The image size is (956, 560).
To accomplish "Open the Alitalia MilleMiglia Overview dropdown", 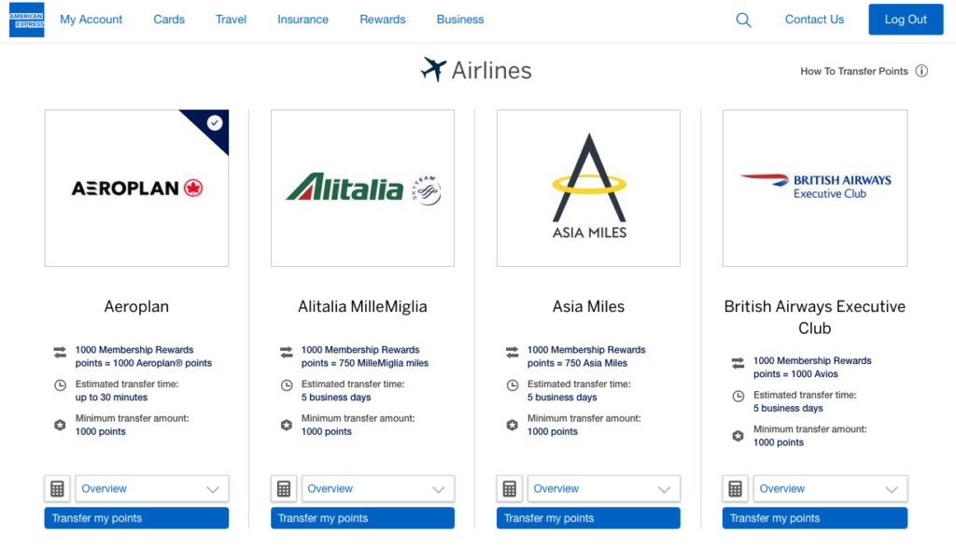I will (x=377, y=488).
